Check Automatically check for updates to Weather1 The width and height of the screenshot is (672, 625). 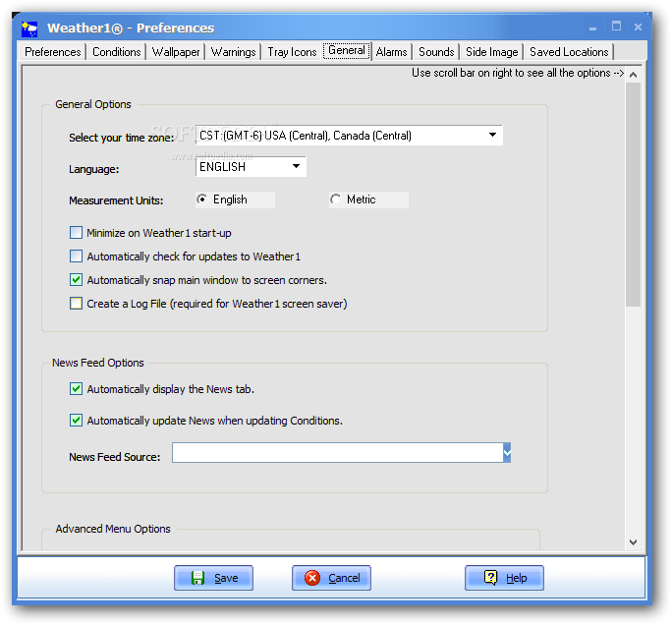coord(76,256)
